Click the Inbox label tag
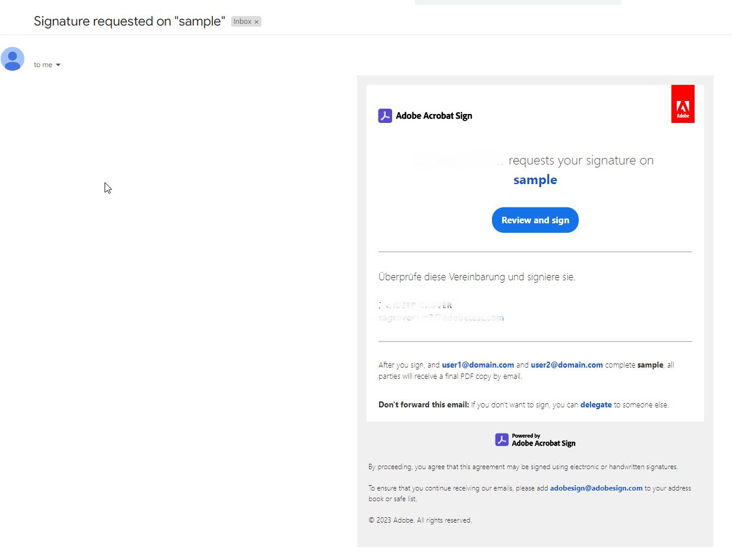Image resolution: width=732 pixels, height=560 pixels. click(x=242, y=21)
